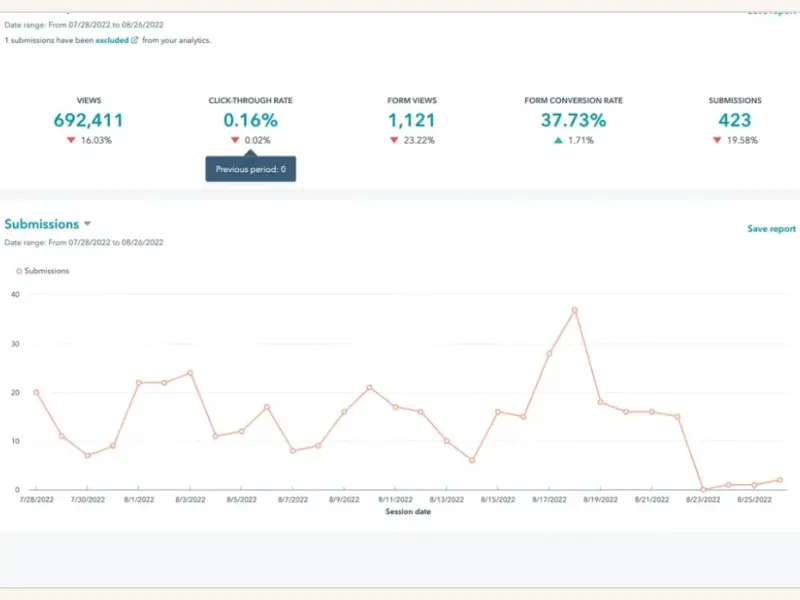Select the 1,121 Form Views value
This screenshot has width=800, height=600.
click(412, 120)
